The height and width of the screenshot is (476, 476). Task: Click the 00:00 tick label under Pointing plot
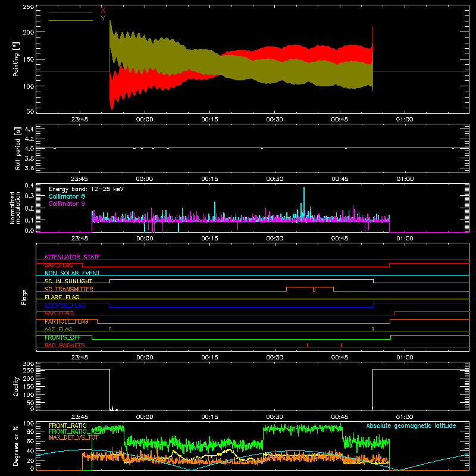pyautogui.click(x=145, y=120)
